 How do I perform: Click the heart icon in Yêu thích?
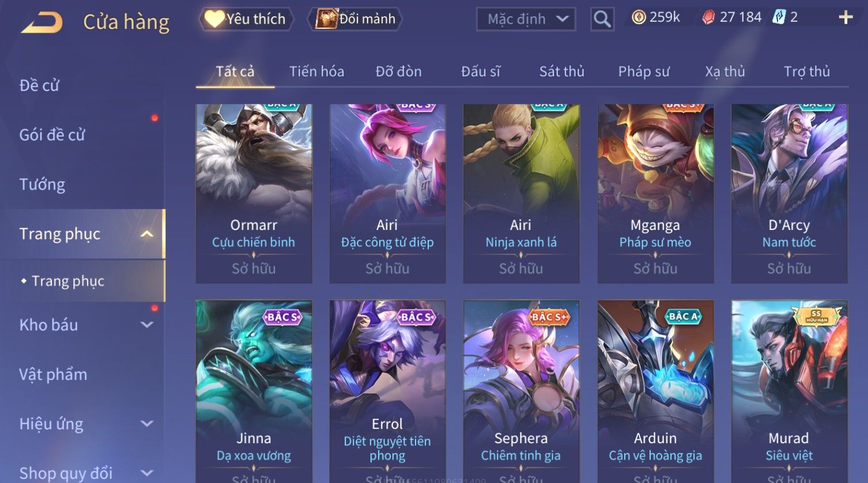[214, 19]
